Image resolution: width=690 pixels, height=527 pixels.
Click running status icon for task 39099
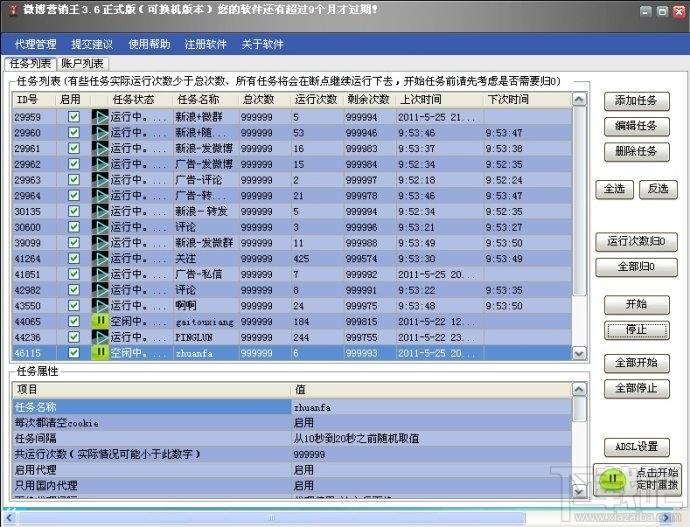click(100, 242)
